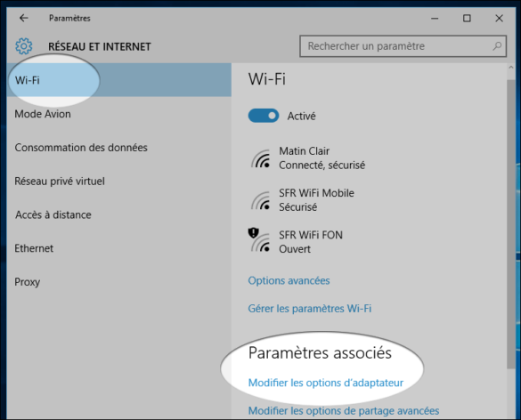The height and width of the screenshot is (420, 521).
Task: Select the Matin Clair network
Action: pyautogui.click(x=308, y=158)
